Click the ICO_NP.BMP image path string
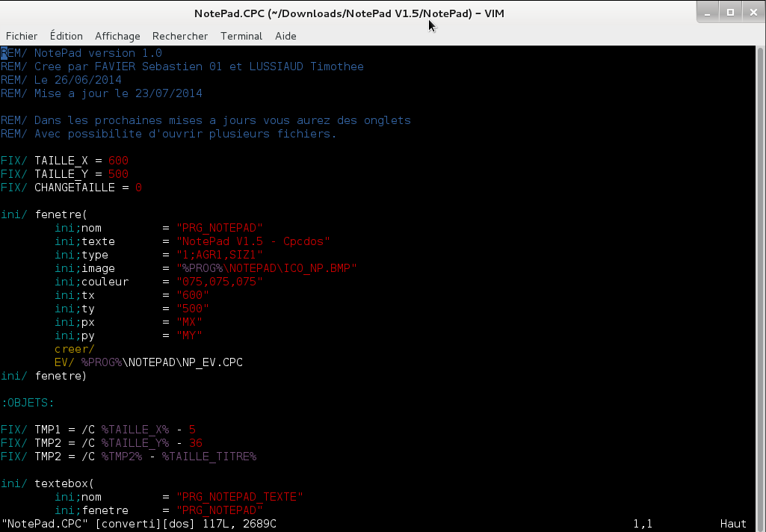This screenshot has width=766, height=532. [267, 268]
